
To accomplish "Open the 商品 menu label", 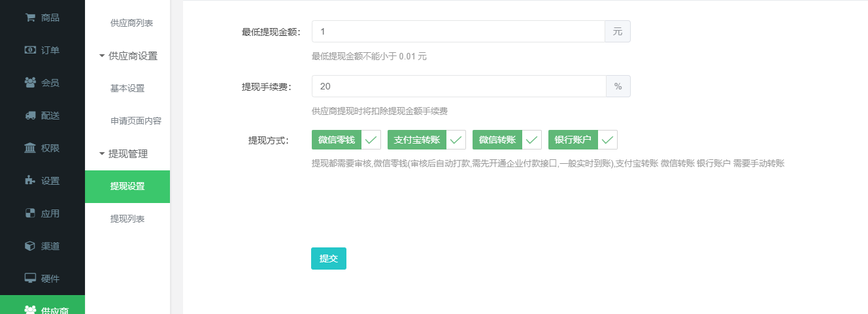I will [50, 18].
